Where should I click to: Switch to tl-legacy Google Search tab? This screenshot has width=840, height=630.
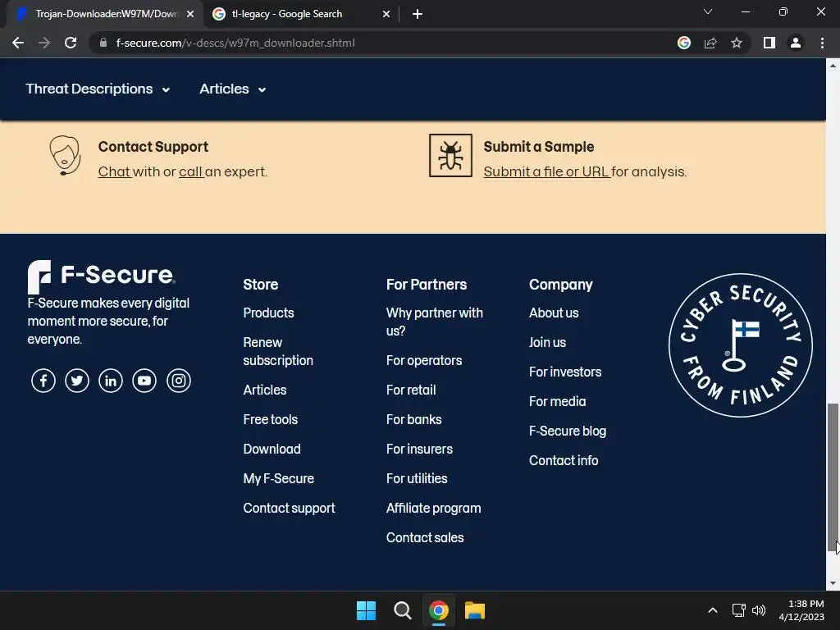pyautogui.click(x=300, y=14)
